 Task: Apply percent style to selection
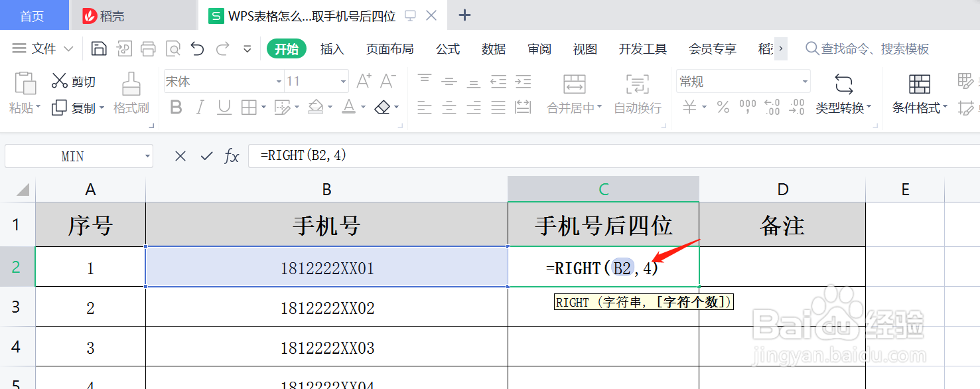723,108
